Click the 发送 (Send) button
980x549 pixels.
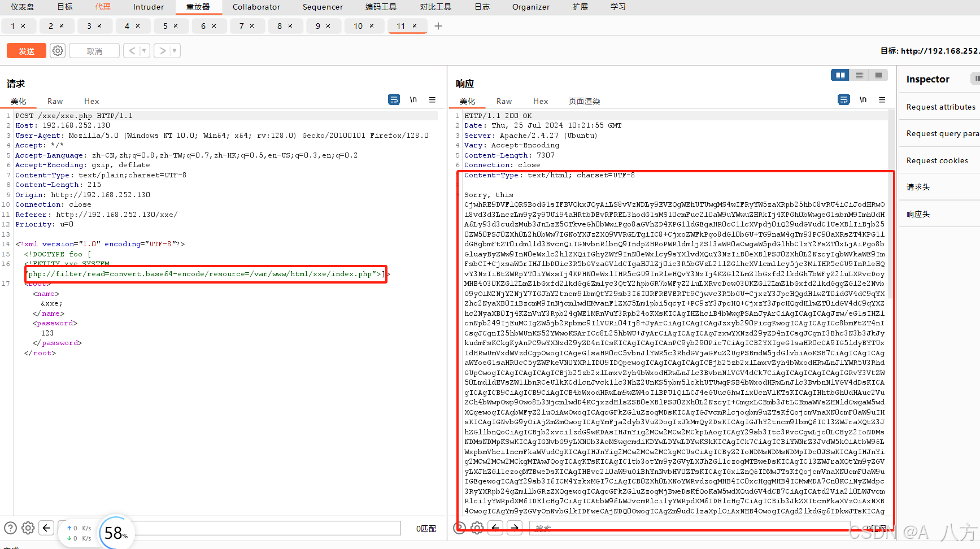[26, 50]
